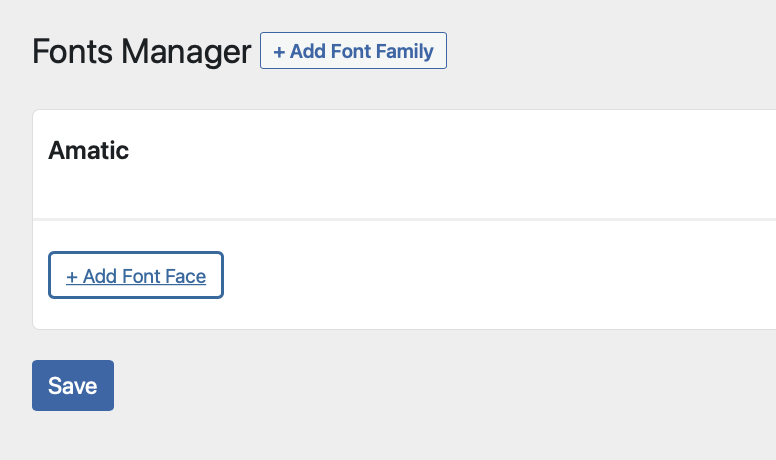Click the Amatic card header row
Image resolution: width=776 pixels, height=460 pixels.
point(404,164)
